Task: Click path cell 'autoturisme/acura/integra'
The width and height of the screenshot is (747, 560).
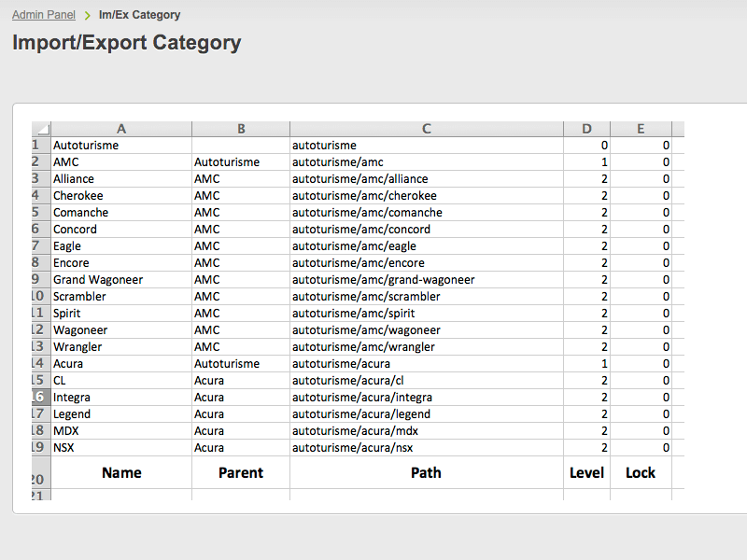Action: click(427, 398)
